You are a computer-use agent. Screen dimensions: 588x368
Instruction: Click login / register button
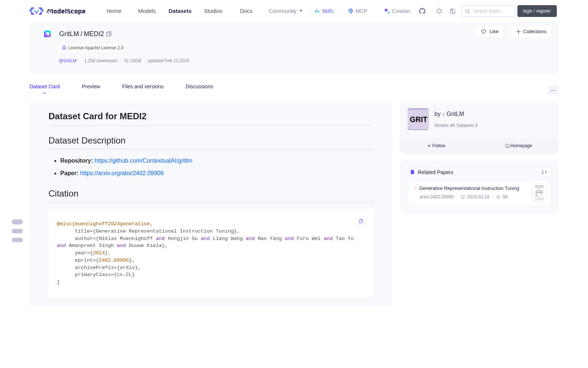coord(537,11)
